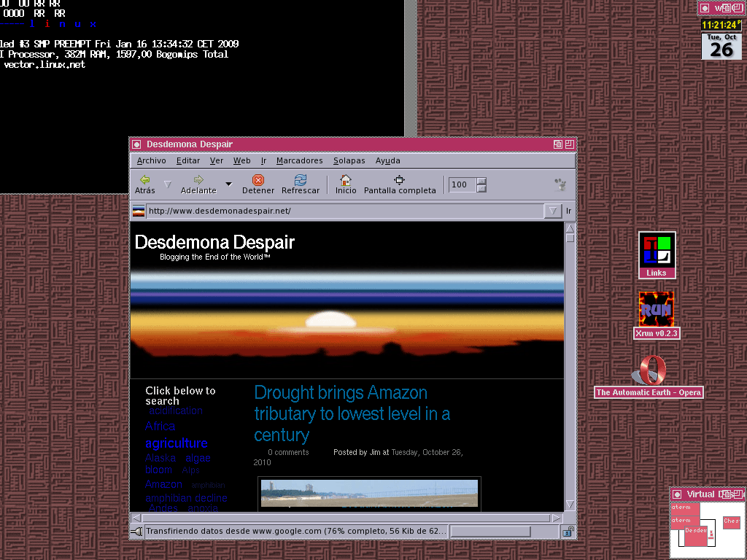Viewport: 747px width, 560px height.
Task: Select the agriculture tag link
Action: pos(176,443)
